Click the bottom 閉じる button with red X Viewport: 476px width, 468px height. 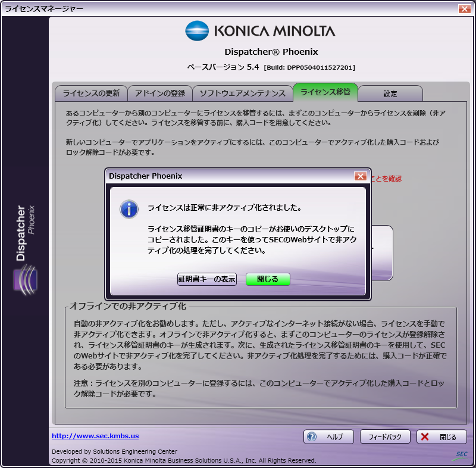pos(441,436)
